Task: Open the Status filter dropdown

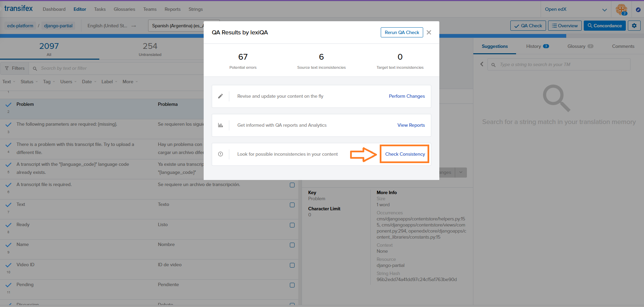Action: tap(29, 82)
